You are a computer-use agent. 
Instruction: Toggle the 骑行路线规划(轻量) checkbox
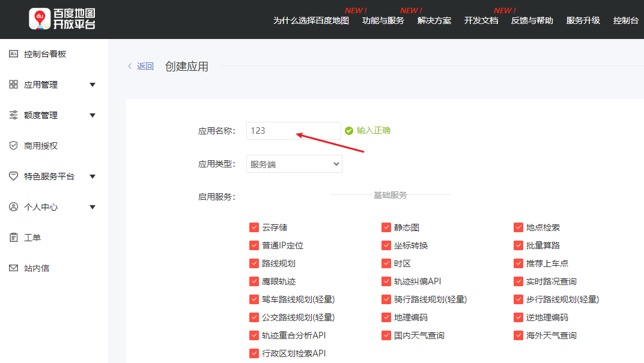tap(386, 299)
